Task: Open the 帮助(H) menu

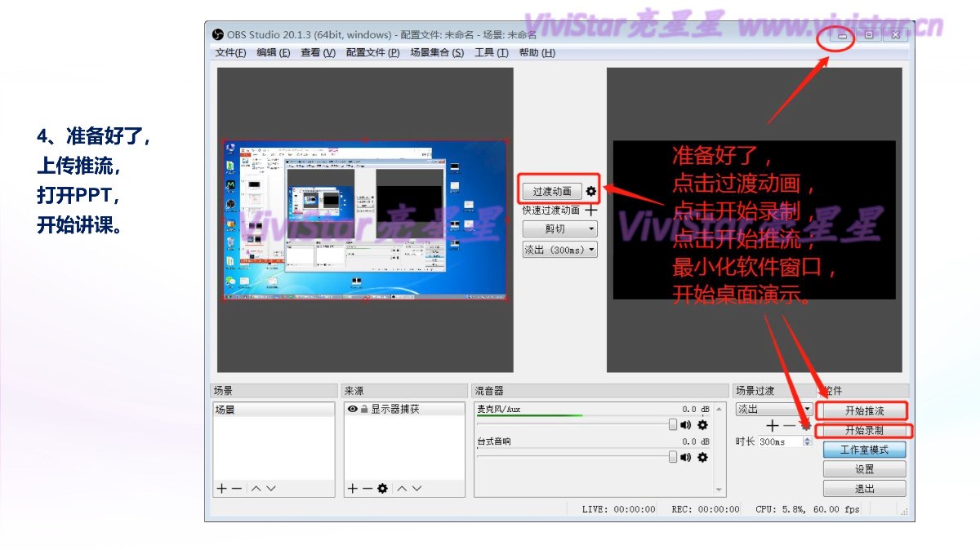Action: (x=537, y=53)
